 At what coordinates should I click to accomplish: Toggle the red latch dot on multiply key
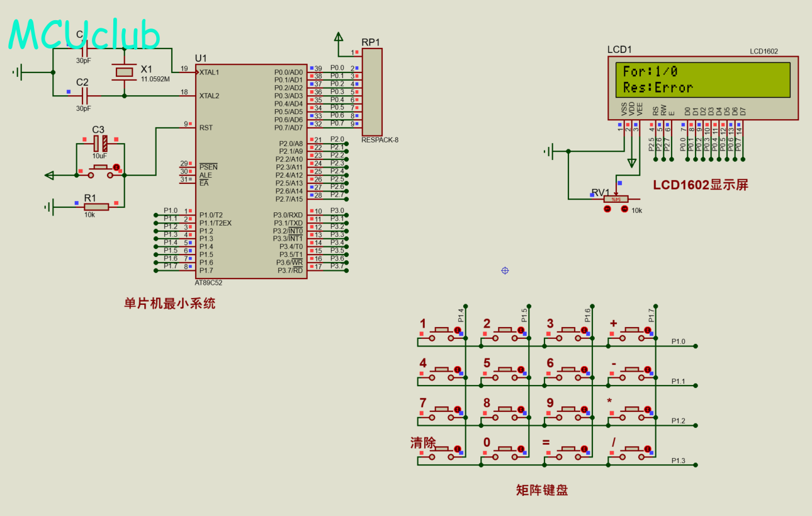click(648, 409)
